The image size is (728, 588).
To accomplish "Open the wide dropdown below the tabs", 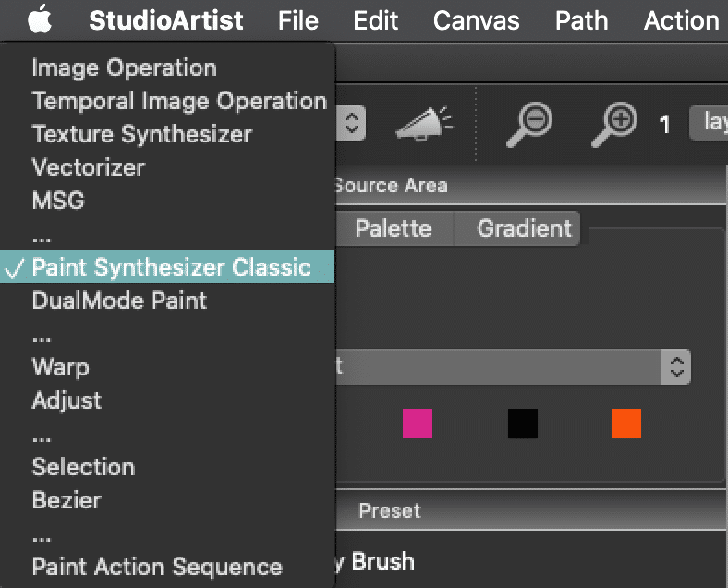I will click(x=513, y=367).
